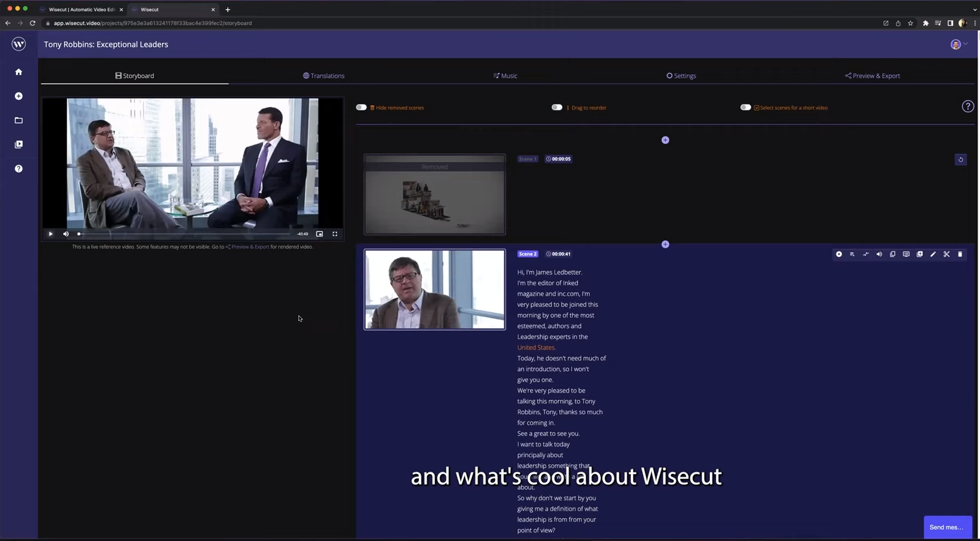Adjust Scene 2 audio volume icon
Screen dimensions: 980x541
(879, 254)
